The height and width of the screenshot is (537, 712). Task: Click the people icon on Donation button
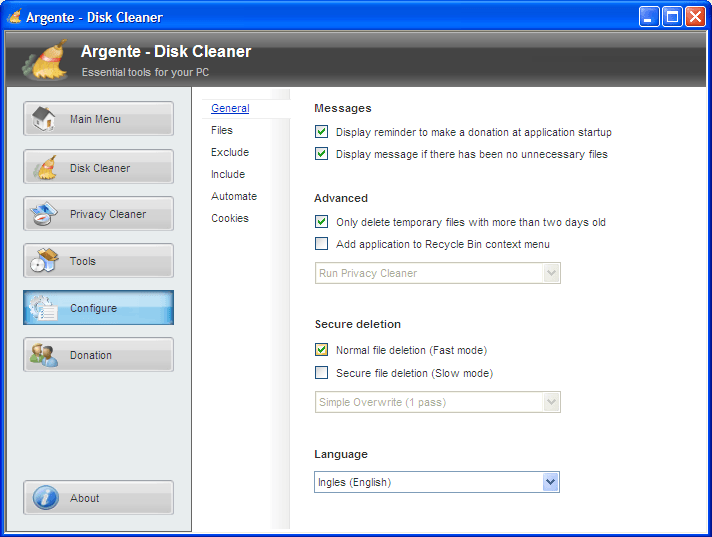click(44, 355)
